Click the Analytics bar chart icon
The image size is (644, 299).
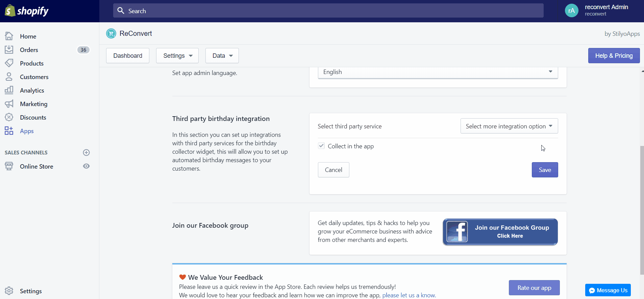(x=9, y=90)
